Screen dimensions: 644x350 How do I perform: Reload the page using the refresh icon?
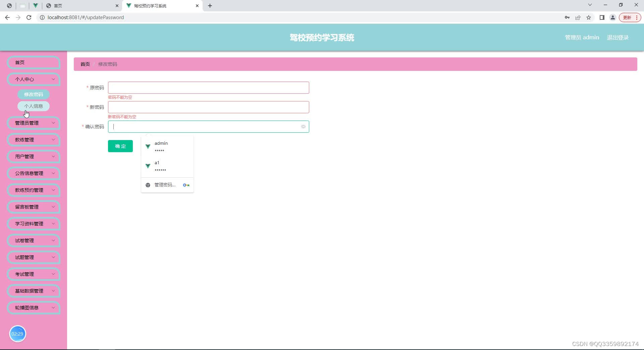coord(29,17)
